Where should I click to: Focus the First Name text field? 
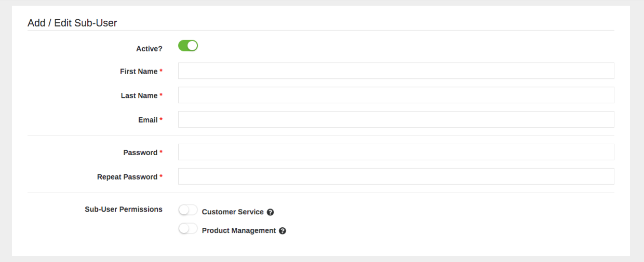coord(396,71)
